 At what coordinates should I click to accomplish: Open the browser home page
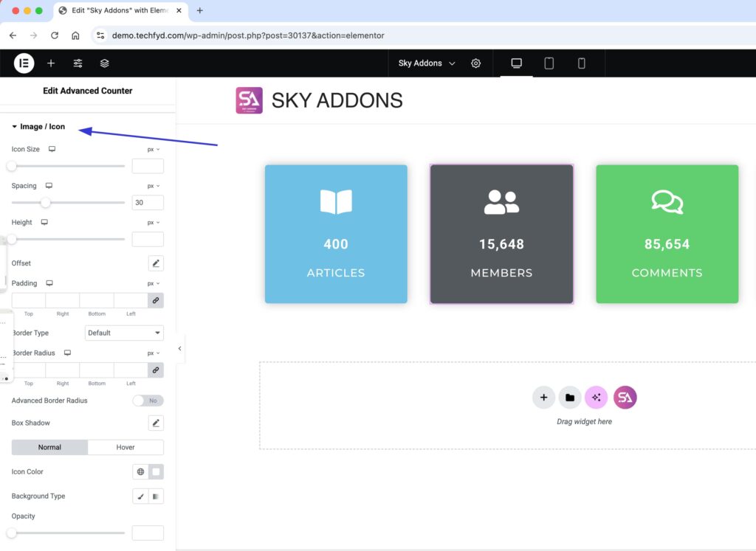coord(75,35)
